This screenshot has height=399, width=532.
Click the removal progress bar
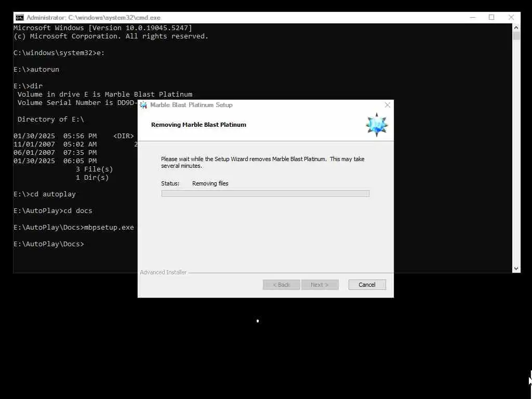265,193
